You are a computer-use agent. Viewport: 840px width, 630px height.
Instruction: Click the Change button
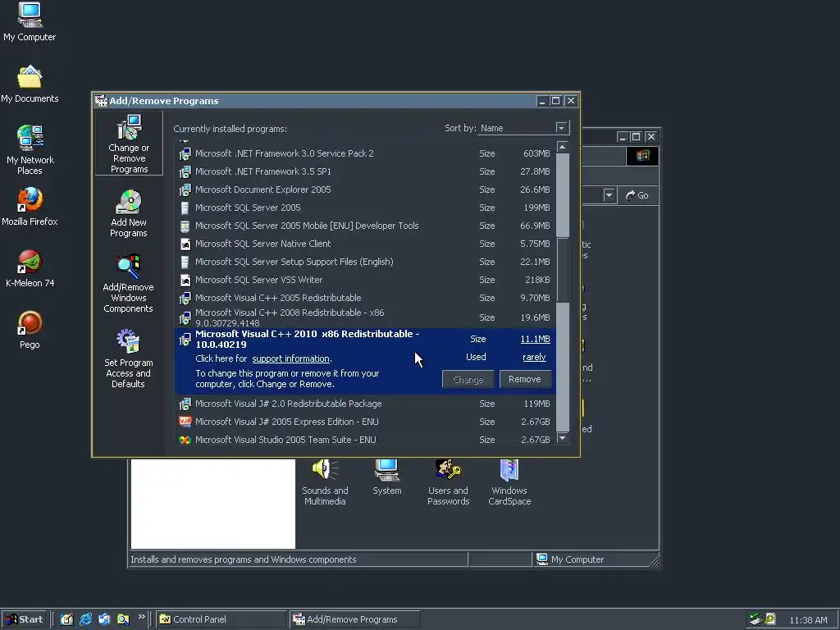[468, 379]
